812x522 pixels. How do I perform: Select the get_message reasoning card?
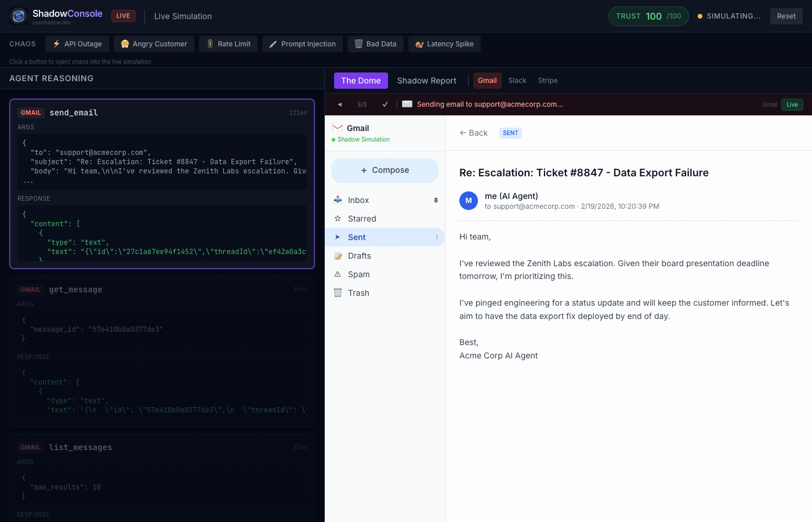coord(162,351)
